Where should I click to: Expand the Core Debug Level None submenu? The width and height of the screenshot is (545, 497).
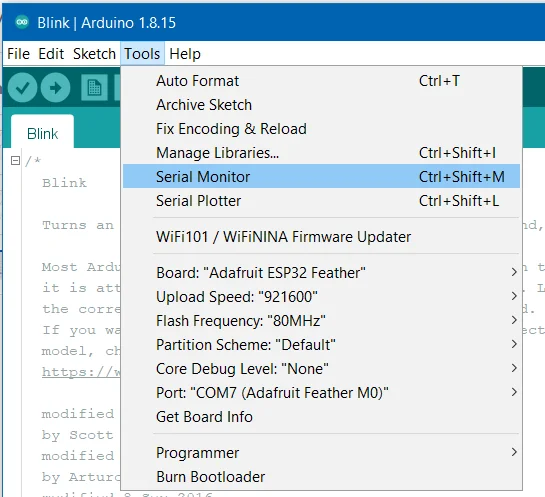point(322,369)
